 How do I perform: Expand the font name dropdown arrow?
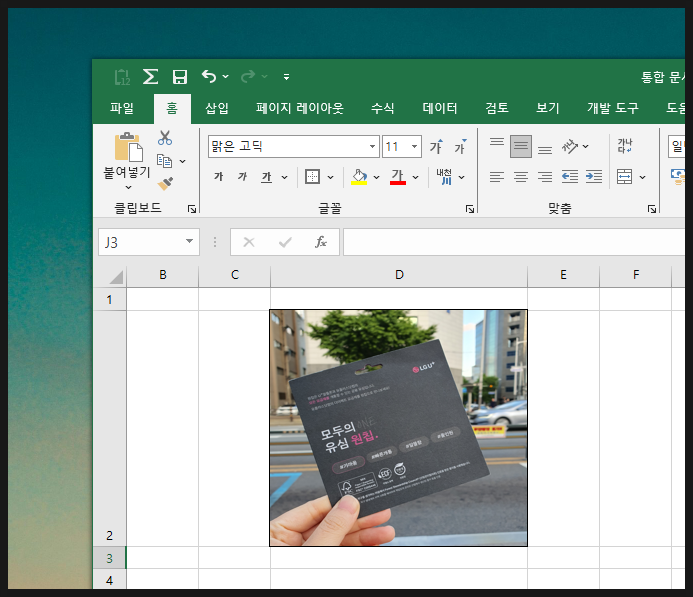[x=373, y=147]
